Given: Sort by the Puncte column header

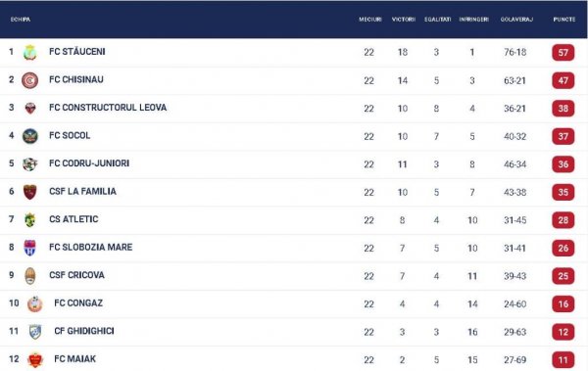Looking at the screenshot, I should pyautogui.click(x=564, y=20).
